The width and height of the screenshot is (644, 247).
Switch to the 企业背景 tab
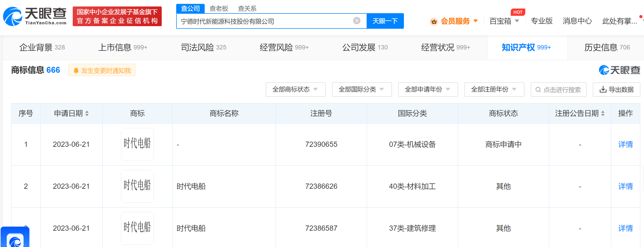click(42, 47)
